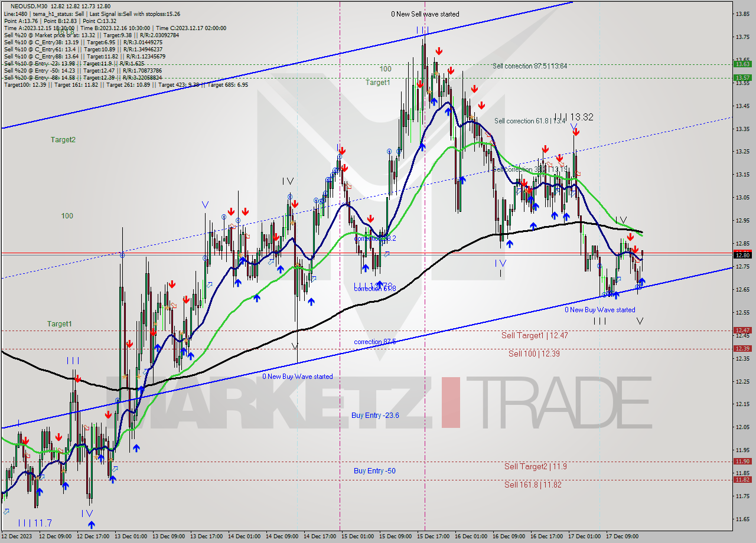756x543 pixels.
Task: Click the green 'Target2' label
Action: click(63, 140)
